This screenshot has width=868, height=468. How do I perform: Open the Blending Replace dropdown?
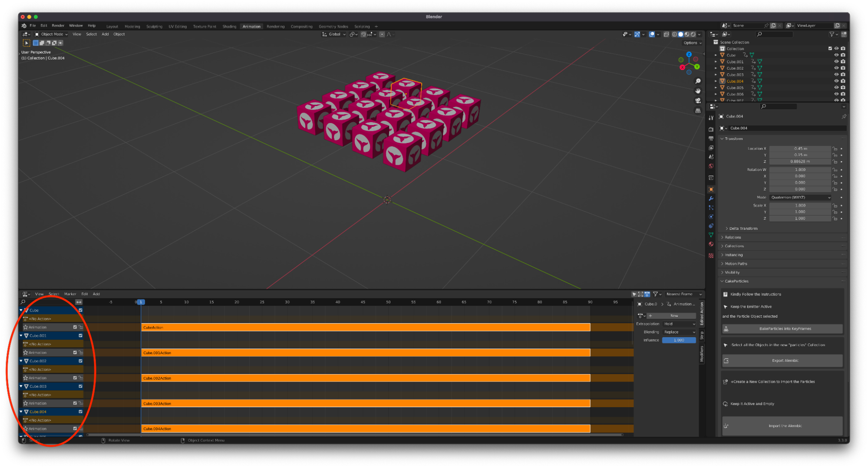[679, 332]
